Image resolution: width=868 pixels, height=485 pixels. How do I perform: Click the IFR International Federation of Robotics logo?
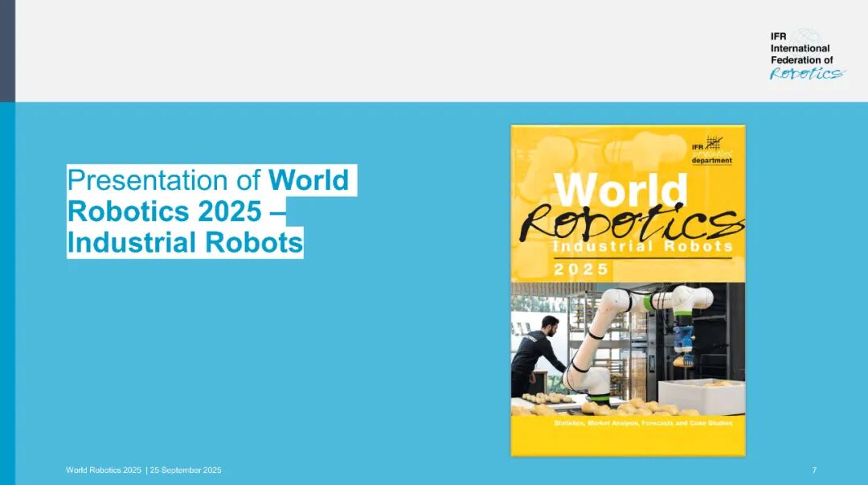click(807, 55)
